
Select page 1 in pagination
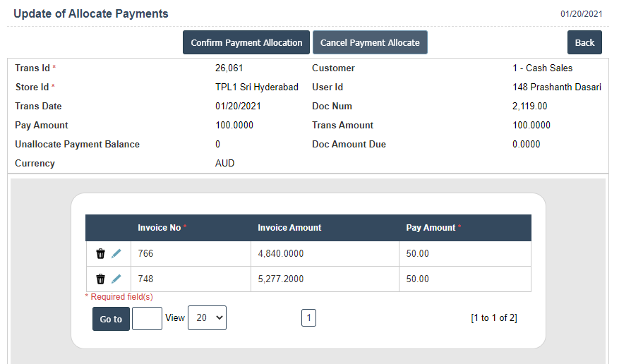click(x=308, y=318)
